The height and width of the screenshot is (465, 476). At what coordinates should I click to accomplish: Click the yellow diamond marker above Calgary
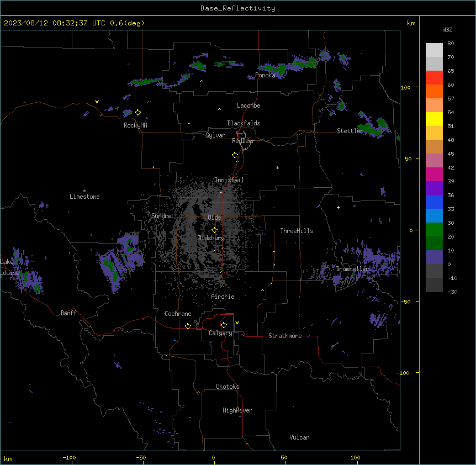coord(224,325)
